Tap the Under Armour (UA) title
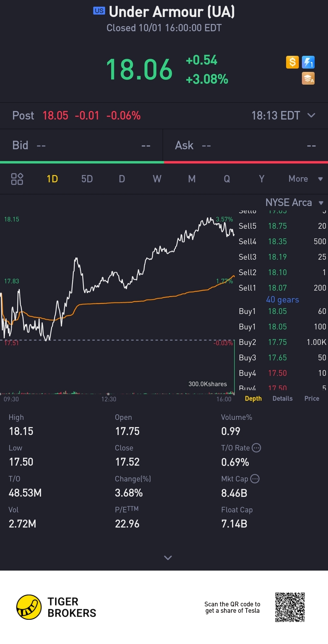 pos(172,12)
